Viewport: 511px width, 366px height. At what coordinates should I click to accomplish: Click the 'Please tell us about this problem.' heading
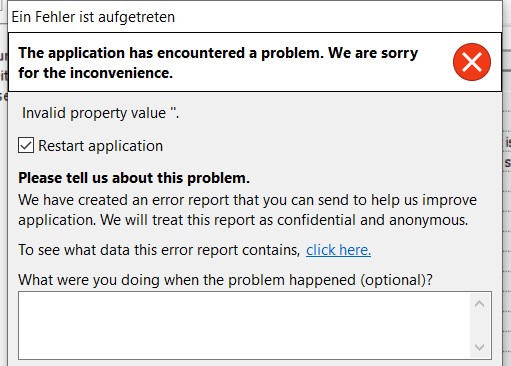[x=134, y=178]
